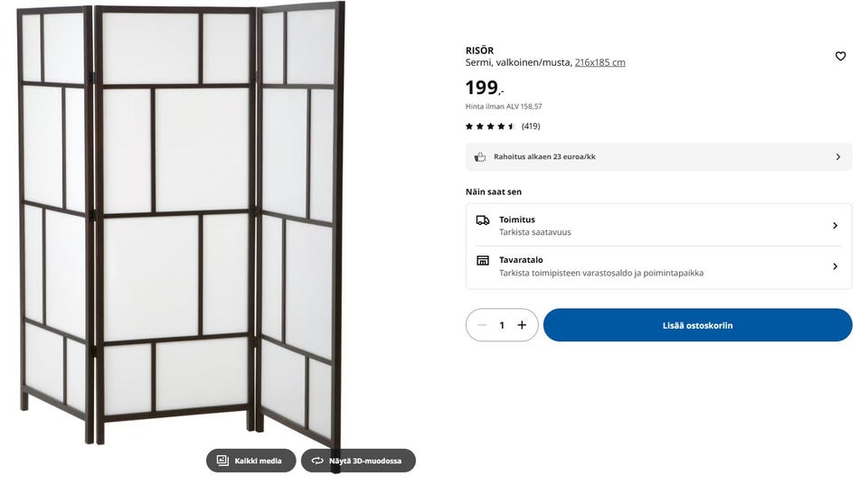
Task: Click the Lisää ostoskoriin button
Action: pos(697,325)
